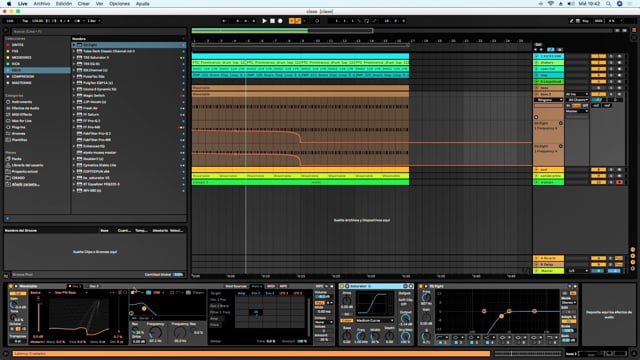This screenshot has height=360, width=640.
Task: Open the Max for Live category
Action: point(22,121)
